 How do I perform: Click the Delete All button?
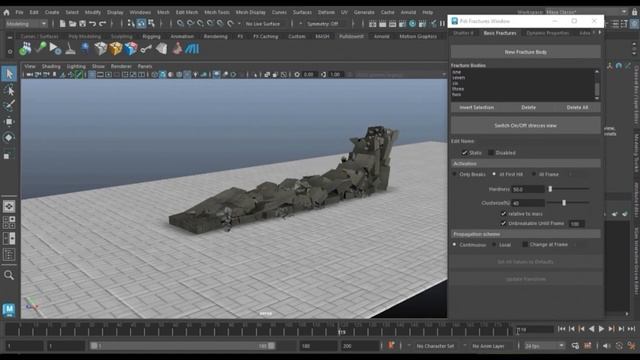coord(577,107)
